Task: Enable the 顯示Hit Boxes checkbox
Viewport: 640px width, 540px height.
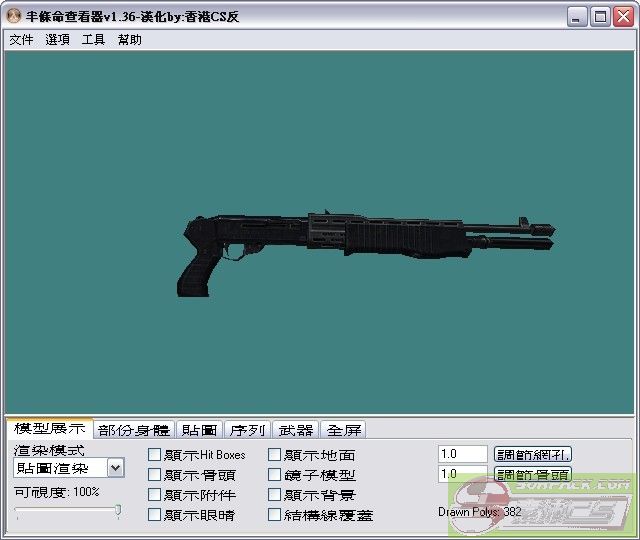Action: tap(154, 455)
